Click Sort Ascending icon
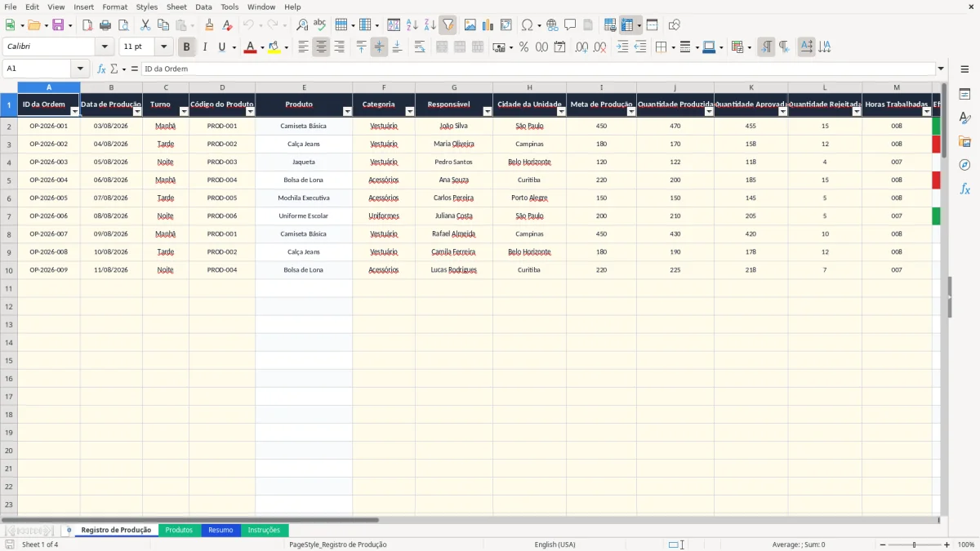980x551 pixels. click(x=412, y=25)
